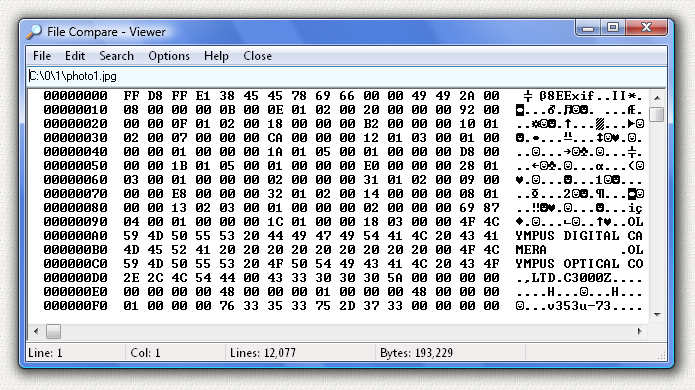This screenshot has width=695, height=390.
Task: Click the magnifier icon in title bar
Action: tap(34, 31)
